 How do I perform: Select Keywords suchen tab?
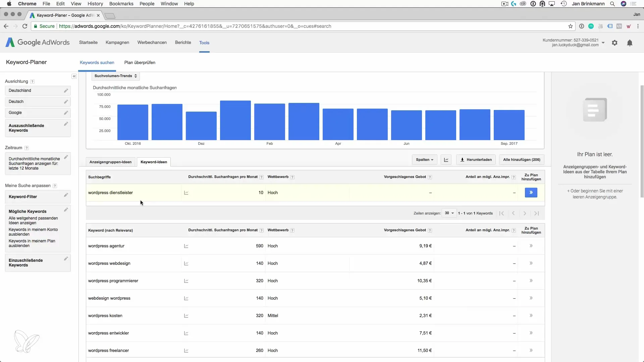point(97,63)
